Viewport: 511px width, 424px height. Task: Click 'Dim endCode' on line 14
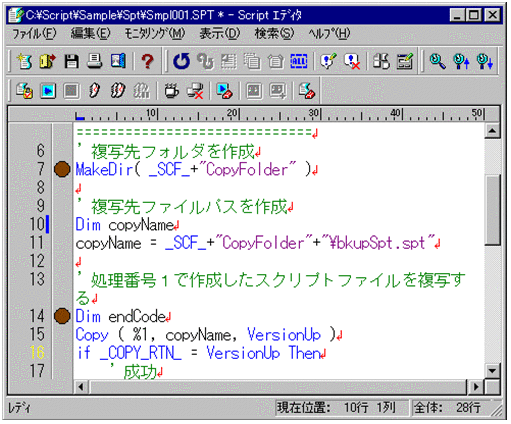[120, 316]
